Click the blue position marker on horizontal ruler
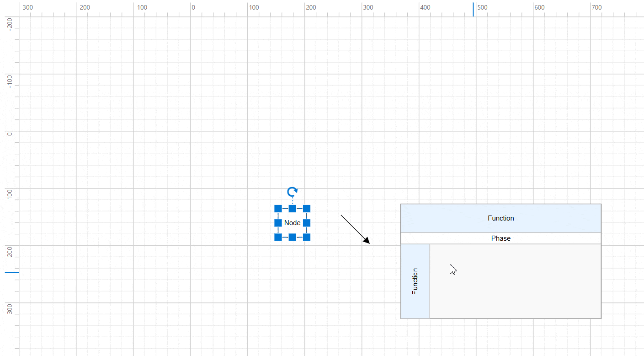644x356 pixels. tap(473, 9)
